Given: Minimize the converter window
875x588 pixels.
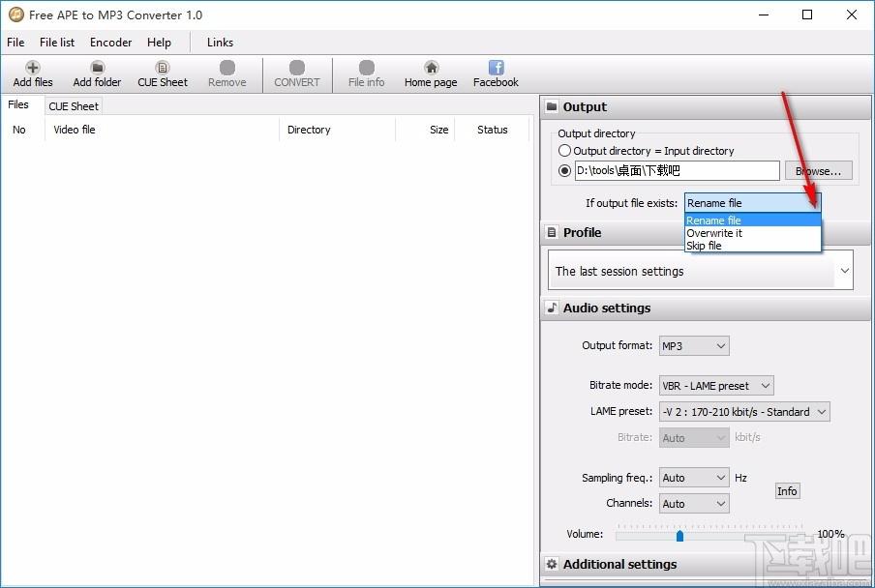Looking at the screenshot, I should (764, 15).
